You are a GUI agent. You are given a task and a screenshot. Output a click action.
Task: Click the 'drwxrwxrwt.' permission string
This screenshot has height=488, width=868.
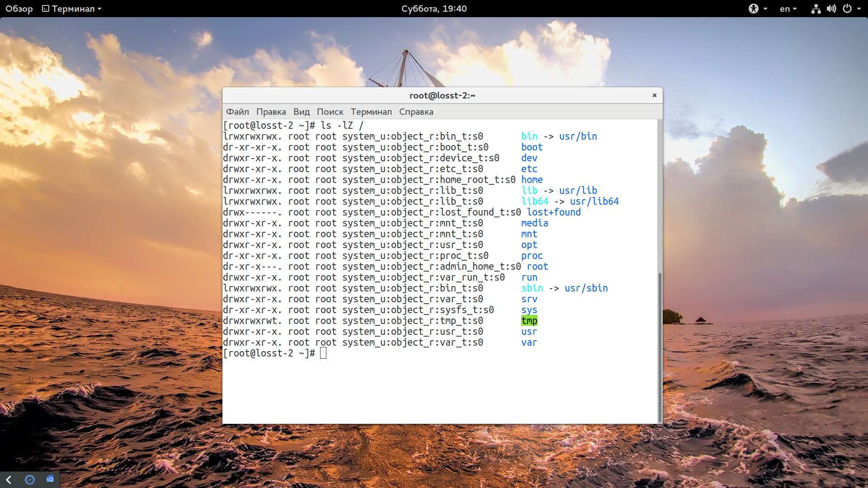253,321
